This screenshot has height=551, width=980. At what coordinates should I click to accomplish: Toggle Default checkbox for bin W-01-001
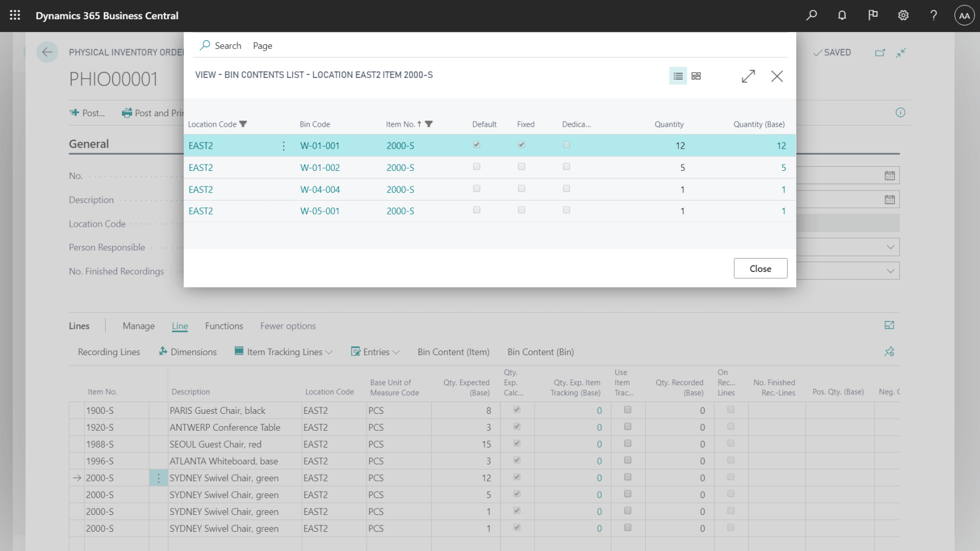(x=477, y=145)
